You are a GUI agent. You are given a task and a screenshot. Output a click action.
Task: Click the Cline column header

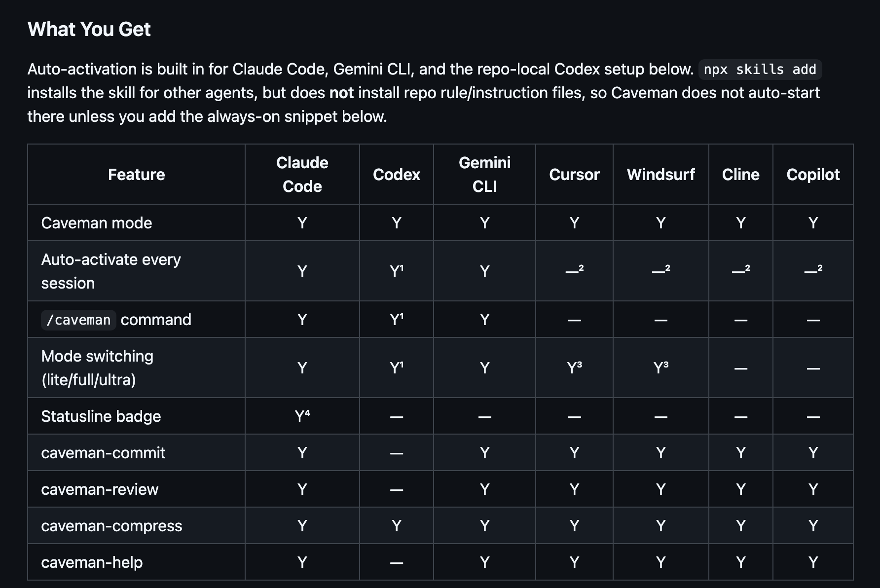coord(740,175)
